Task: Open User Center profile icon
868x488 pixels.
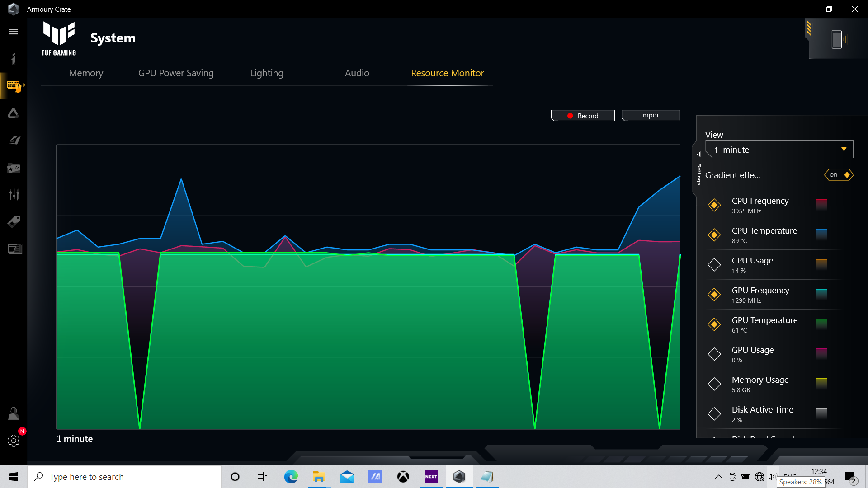Action: coord(14,413)
